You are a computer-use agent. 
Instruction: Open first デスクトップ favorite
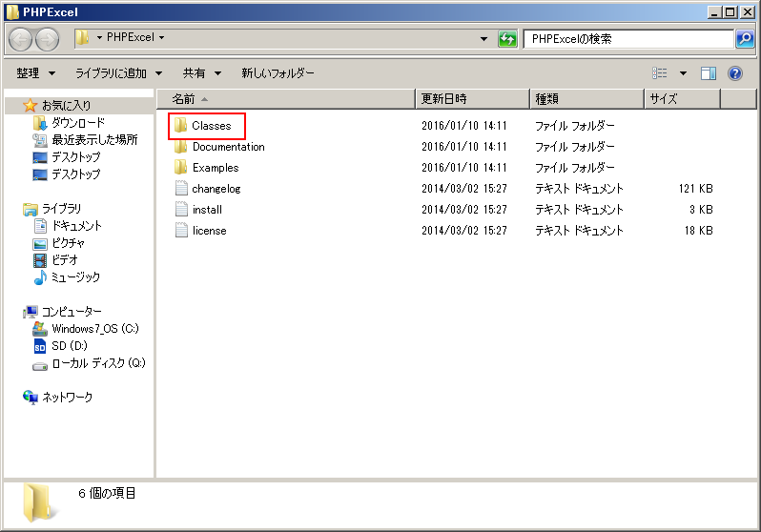point(75,157)
